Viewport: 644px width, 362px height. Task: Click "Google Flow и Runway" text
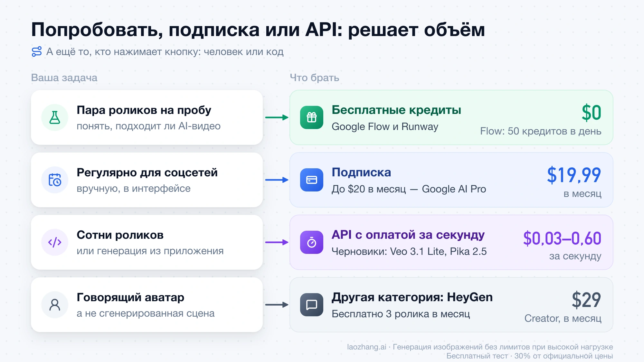click(x=385, y=126)
